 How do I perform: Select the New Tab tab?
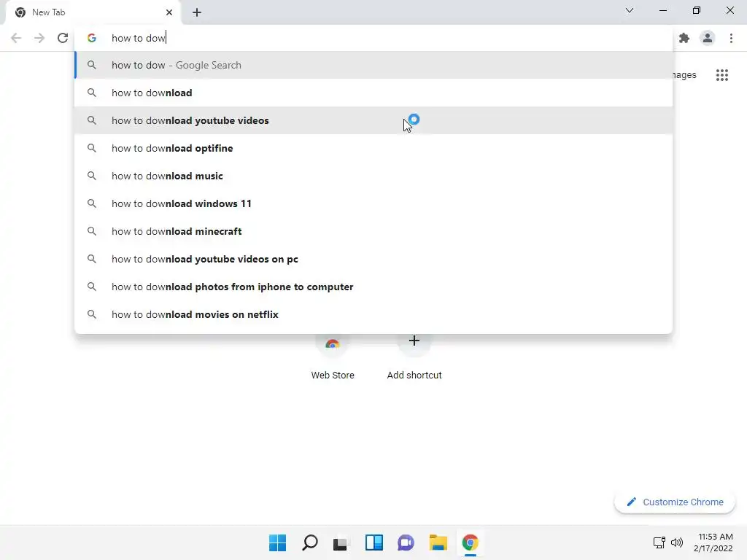93,12
